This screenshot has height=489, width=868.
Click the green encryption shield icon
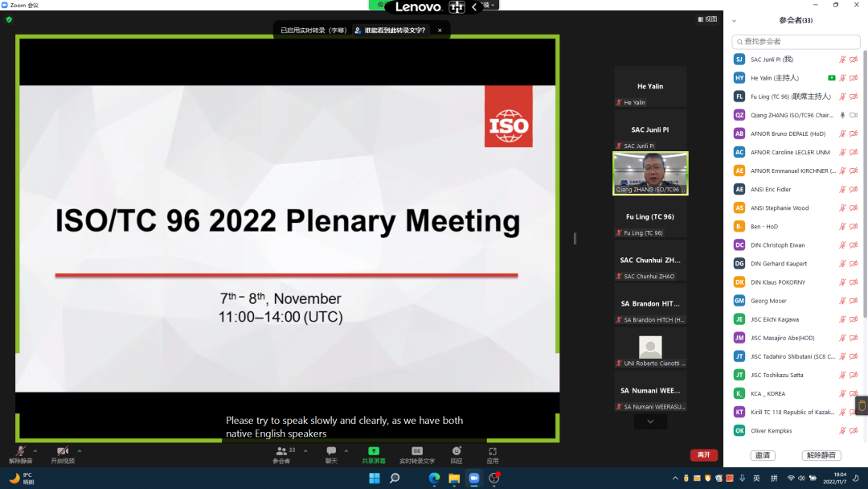(x=9, y=19)
